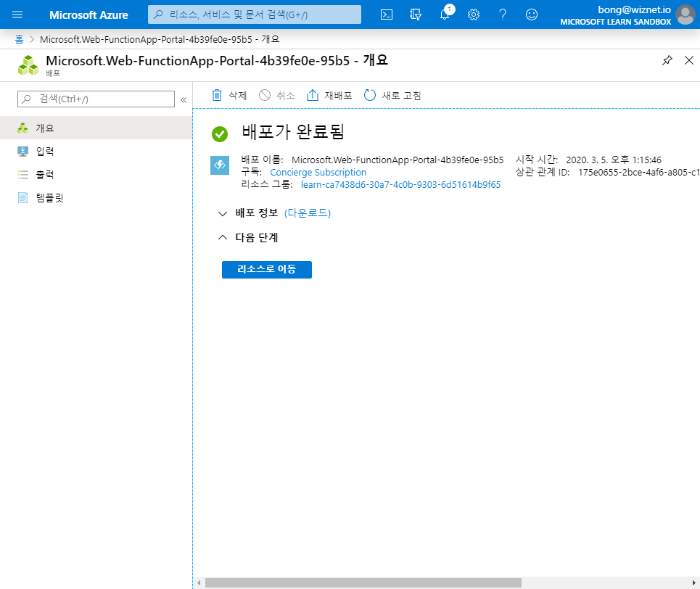The height and width of the screenshot is (589, 700).
Task: Go to 홈 via breadcrumb
Action: pyautogui.click(x=19, y=39)
